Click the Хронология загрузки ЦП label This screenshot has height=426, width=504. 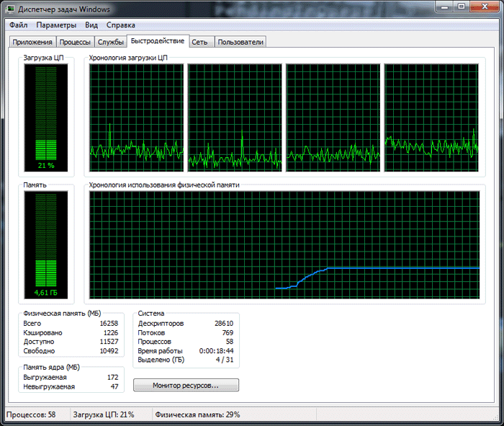[128, 58]
